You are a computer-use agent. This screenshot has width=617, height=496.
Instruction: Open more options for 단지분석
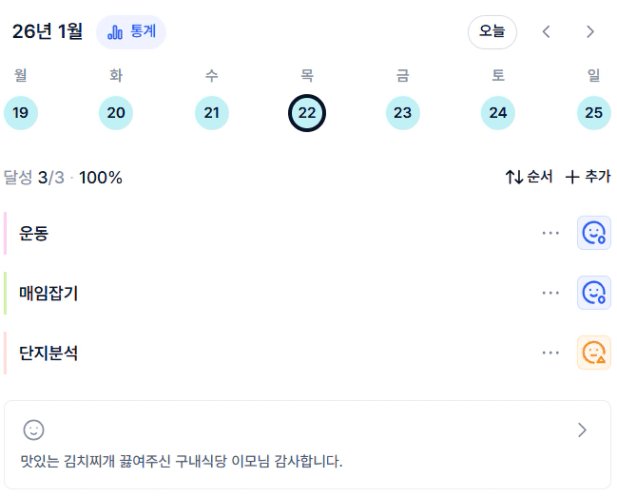click(550, 353)
